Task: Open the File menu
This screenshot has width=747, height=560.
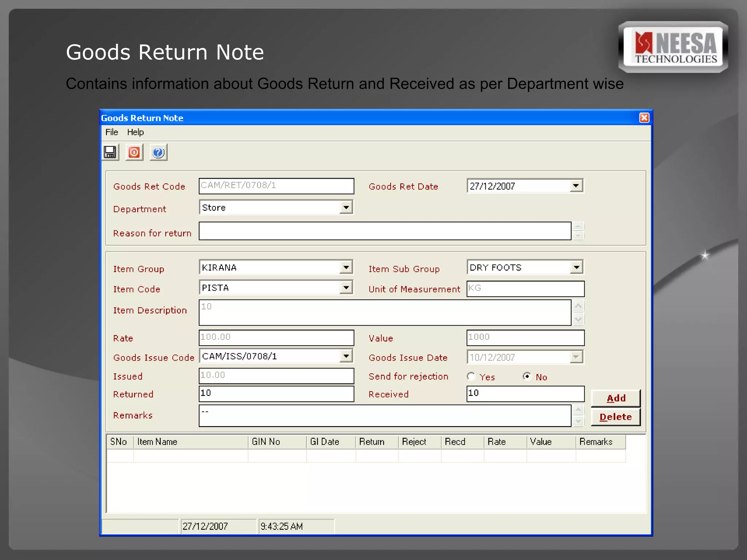Action: point(112,132)
